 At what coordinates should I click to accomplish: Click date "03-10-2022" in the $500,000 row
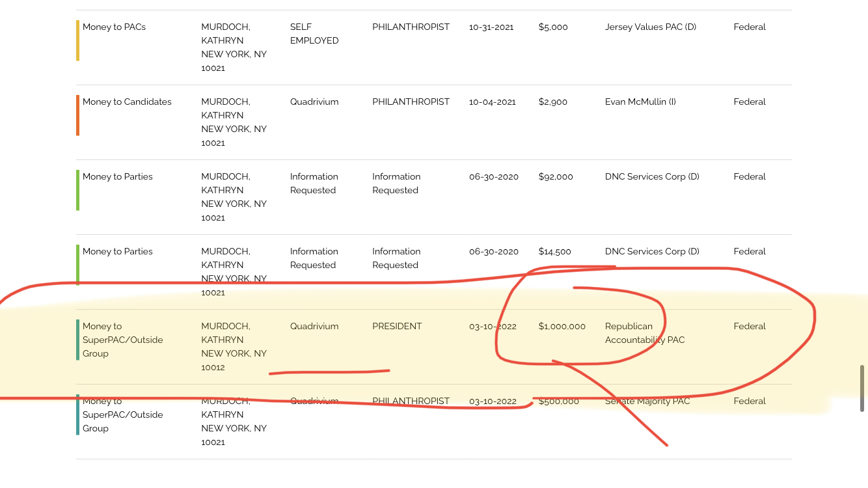pos(493,401)
